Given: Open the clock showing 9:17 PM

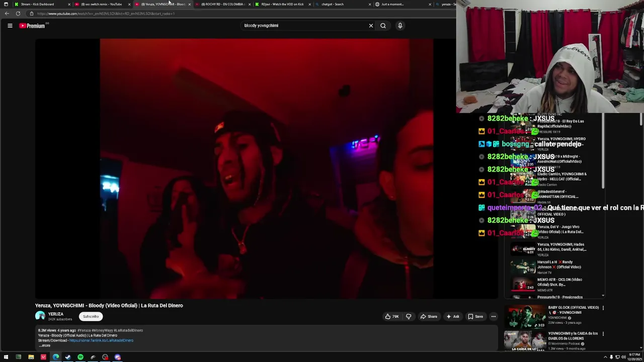Looking at the screenshot, I should pos(635,357).
